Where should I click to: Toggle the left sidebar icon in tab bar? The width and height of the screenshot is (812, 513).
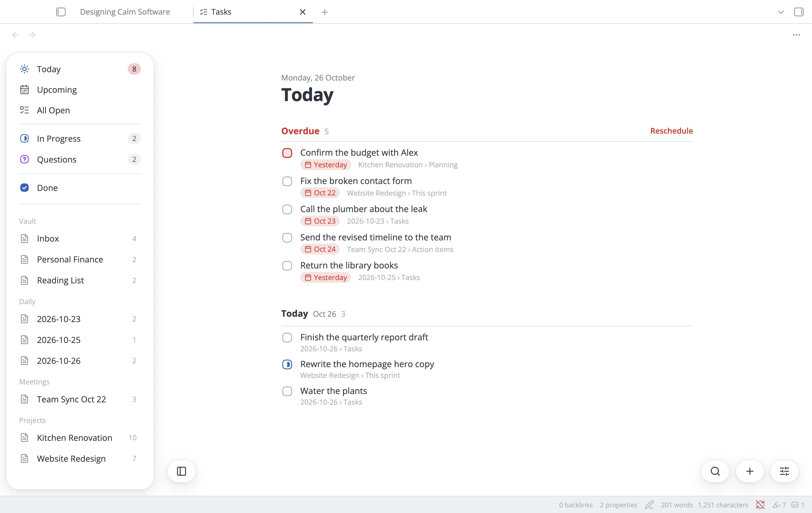click(x=61, y=12)
